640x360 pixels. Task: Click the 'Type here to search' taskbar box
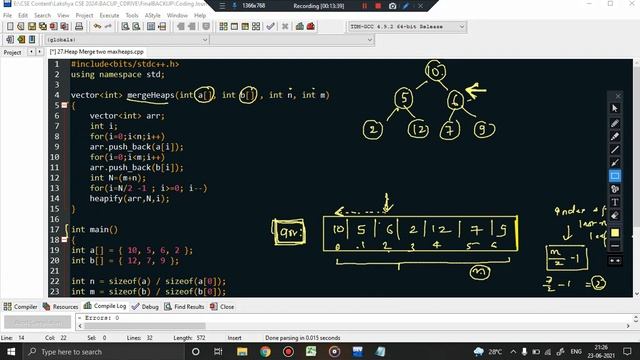(103, 351)
